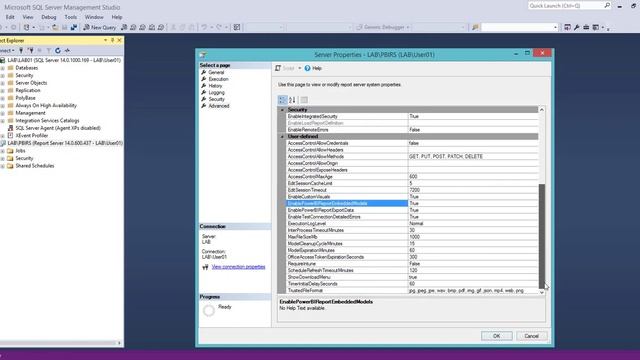The height and width of the screenshot is (360, 640).
Task: Click the disconnect icon in Object Explorer
Action: pyautogui.click(x=31, y=51)
